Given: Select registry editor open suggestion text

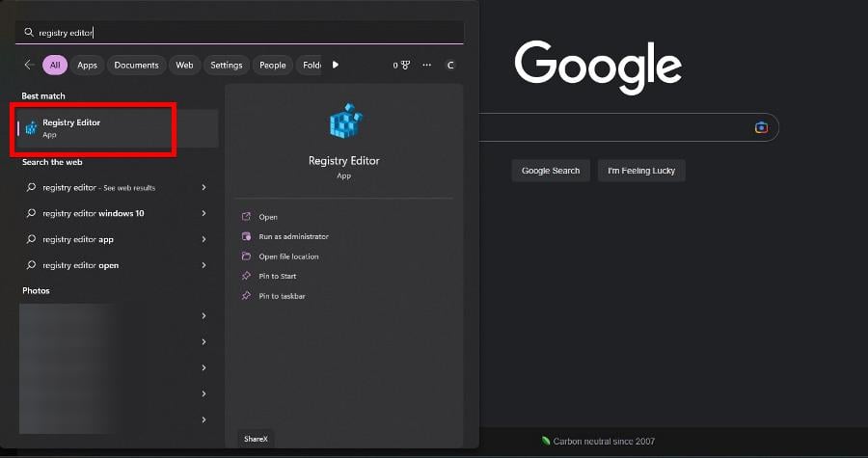Looking at the screenshot, I should point(80,265).
